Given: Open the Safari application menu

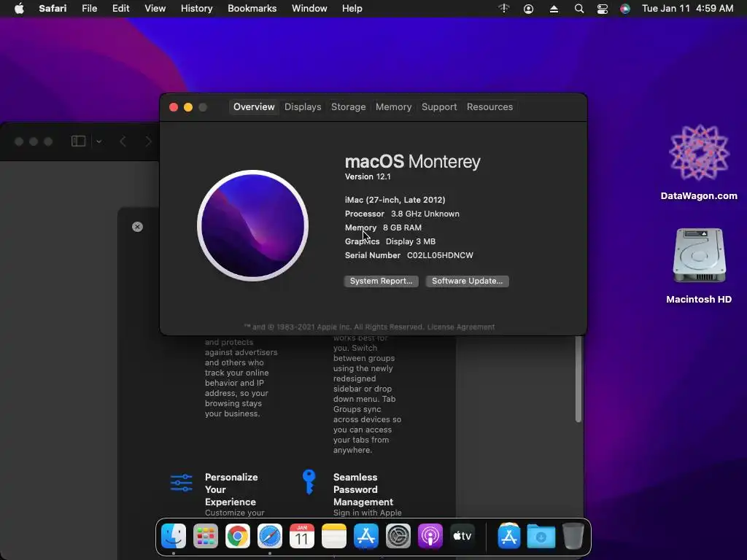Looking at the screenshot, I should point(53,9).
